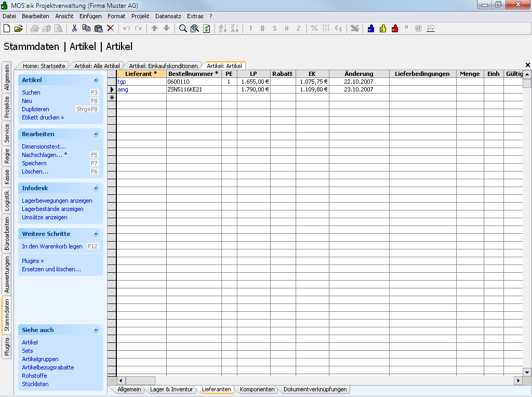Select the Projekte vertical side tab
This screenshot has height=397, width=532.
point(7,107)
